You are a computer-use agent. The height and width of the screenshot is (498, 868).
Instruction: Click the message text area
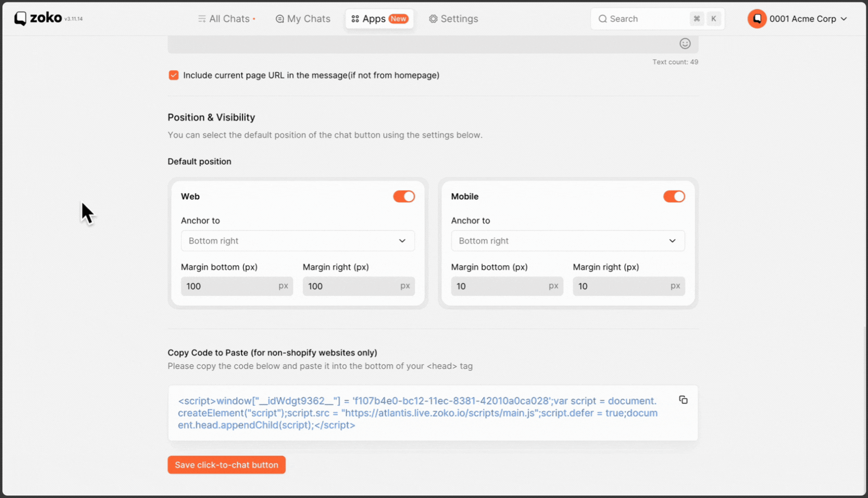(433, 44)
